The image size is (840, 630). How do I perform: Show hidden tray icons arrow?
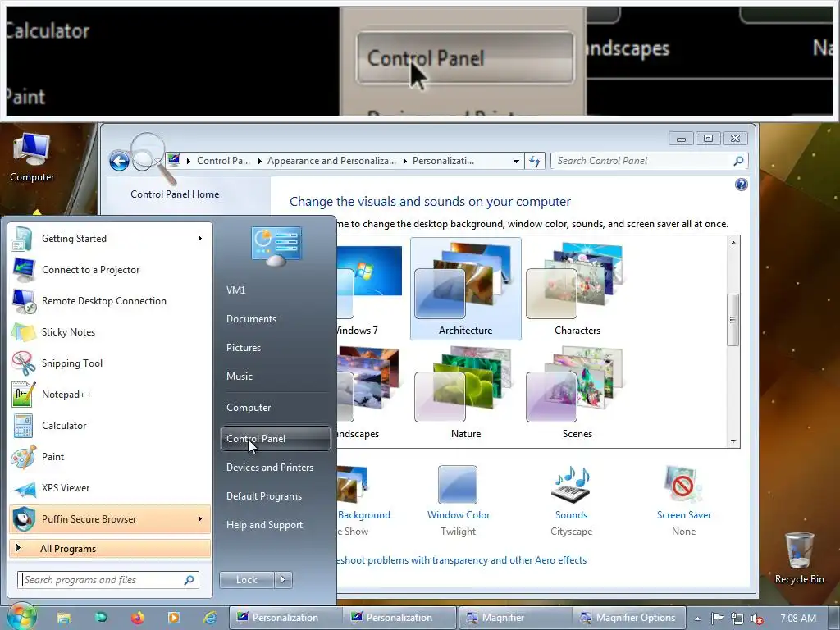coord(697,619)
